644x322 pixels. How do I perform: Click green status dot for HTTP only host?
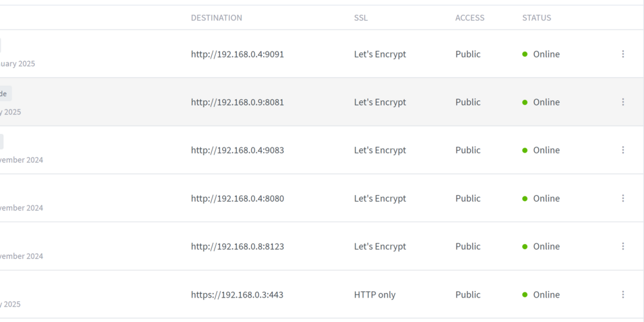(x=524, y=294)
